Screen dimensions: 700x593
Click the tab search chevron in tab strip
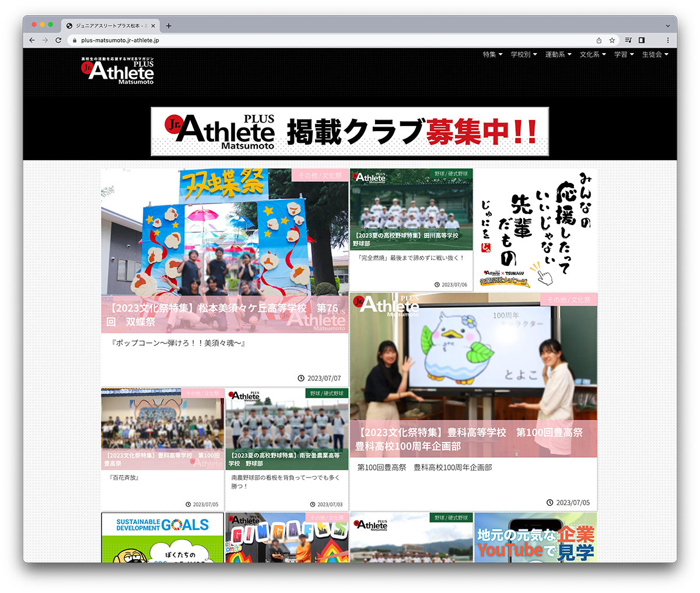pos(667,26)
